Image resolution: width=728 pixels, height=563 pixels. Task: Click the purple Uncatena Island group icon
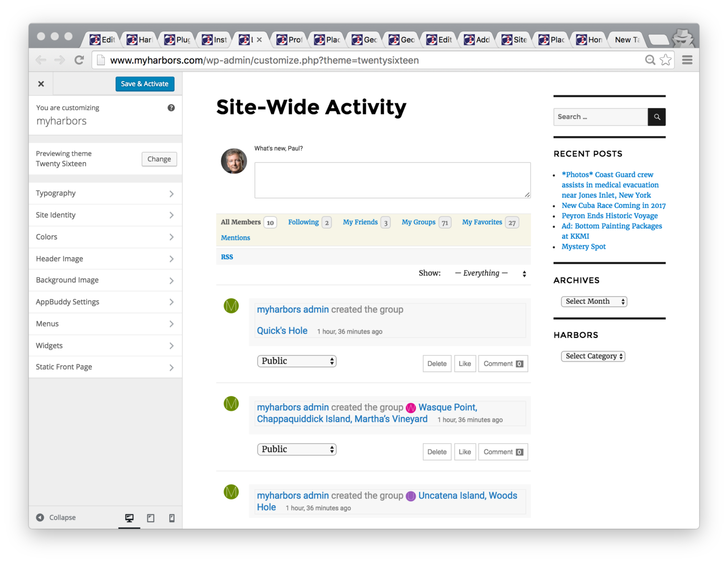point(411,496)
